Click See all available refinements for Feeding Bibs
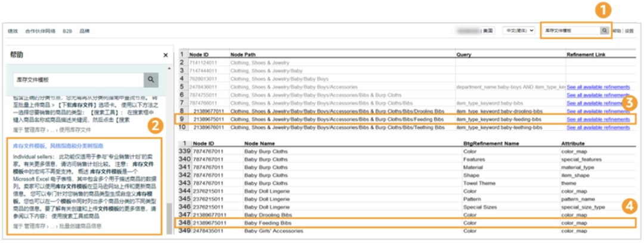 [x=598, y=120]
